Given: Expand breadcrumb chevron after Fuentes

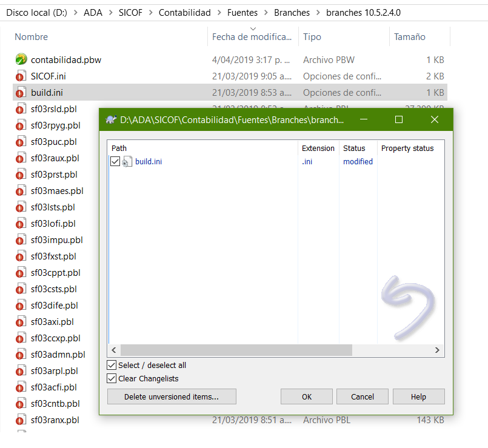Looking at the screenshot, I should pos(266,13).
